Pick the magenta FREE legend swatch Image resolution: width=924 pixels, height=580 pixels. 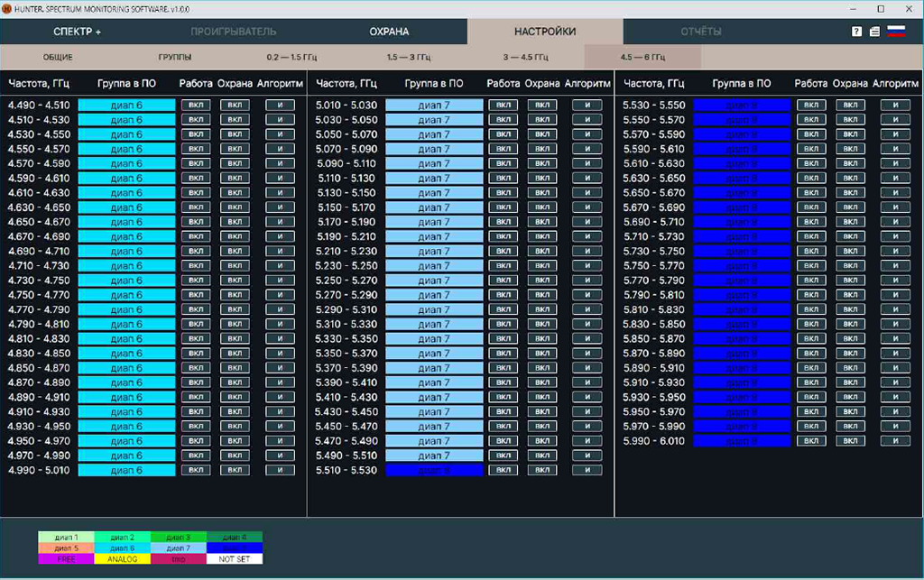(66, 558)
